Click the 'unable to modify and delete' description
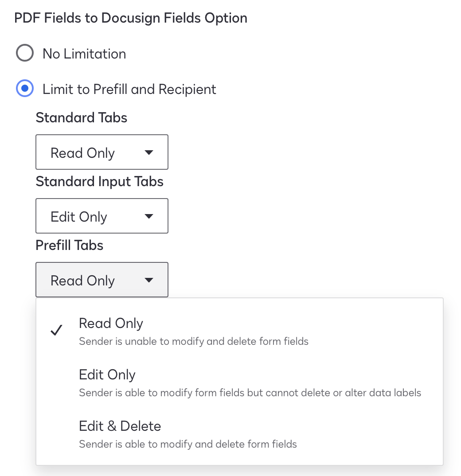The image size is (461, 476). coord(194,342)
